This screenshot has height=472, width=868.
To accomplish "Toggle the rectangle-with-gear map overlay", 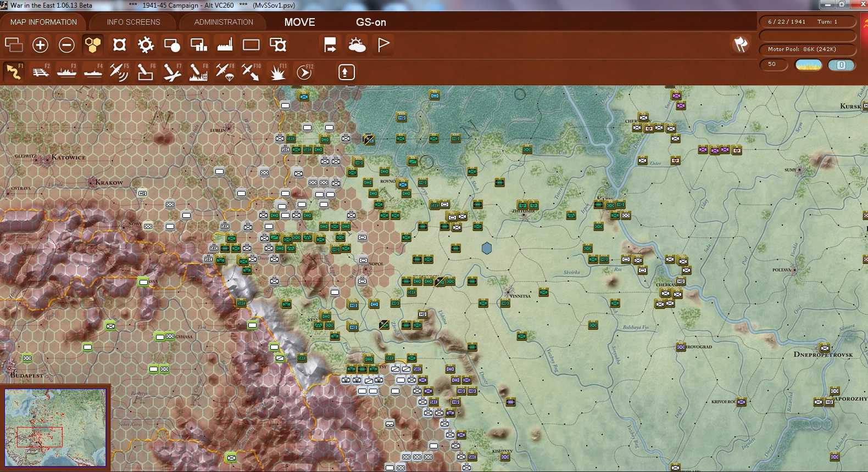I will point(277,44).
